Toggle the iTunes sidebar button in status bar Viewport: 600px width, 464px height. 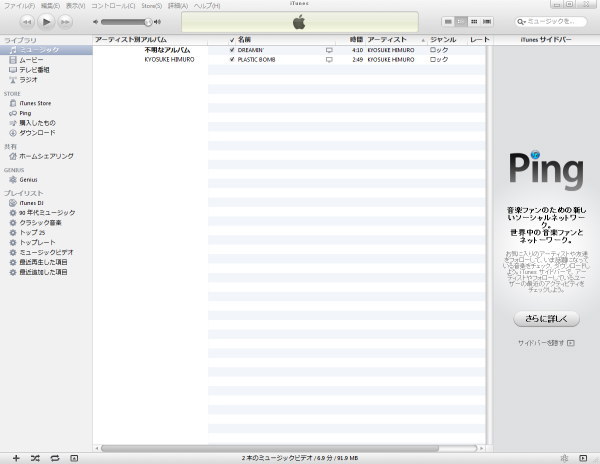(x=583, y=458)
